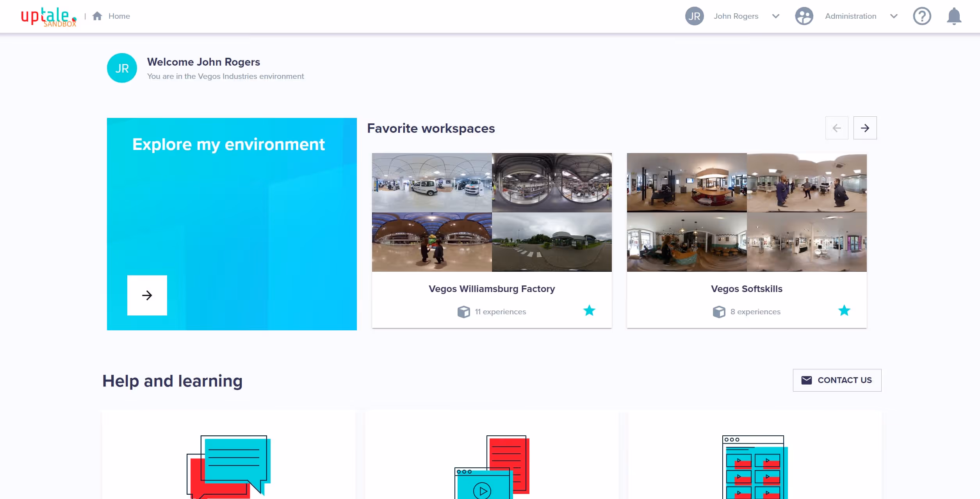Open the chat bubbles help card icon
This screenshot has height=499, width=980.
[229, 467]
